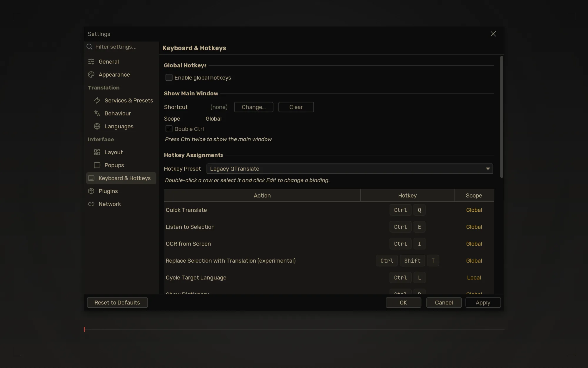Screen dimensions: 588x368
Task: Sort by the Action column header
Action: point(262,195)
